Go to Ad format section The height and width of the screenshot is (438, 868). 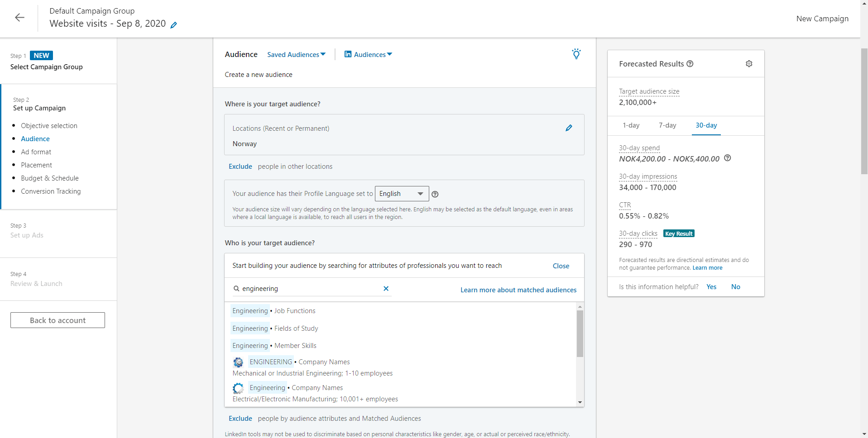tap(36, 152)
